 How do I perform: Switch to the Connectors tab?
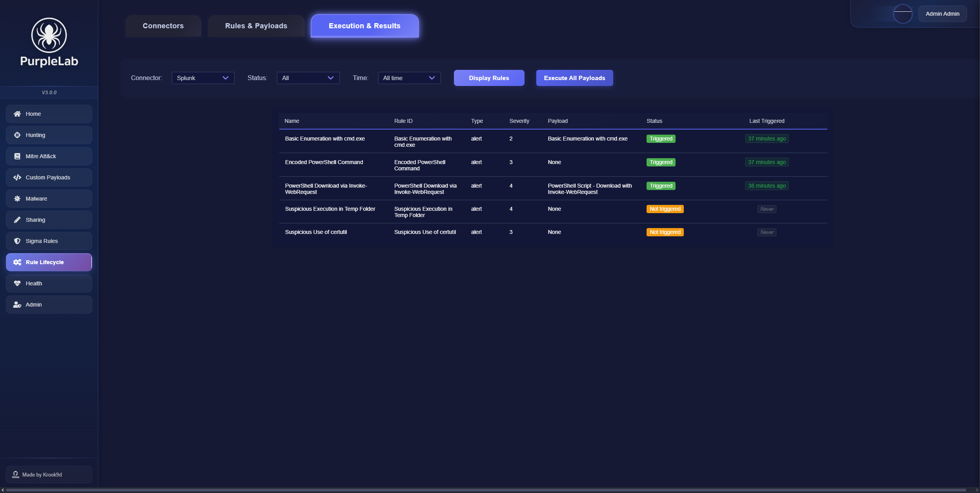point(163,26)
